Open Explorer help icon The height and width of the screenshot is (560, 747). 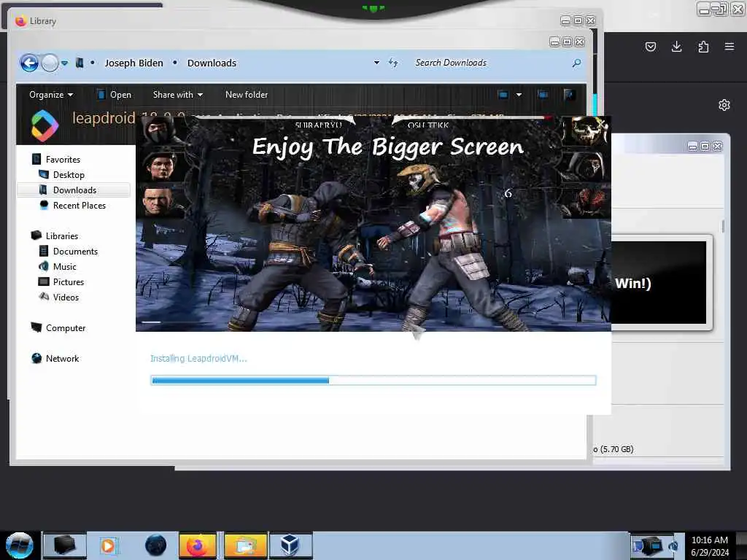point(569,95)
